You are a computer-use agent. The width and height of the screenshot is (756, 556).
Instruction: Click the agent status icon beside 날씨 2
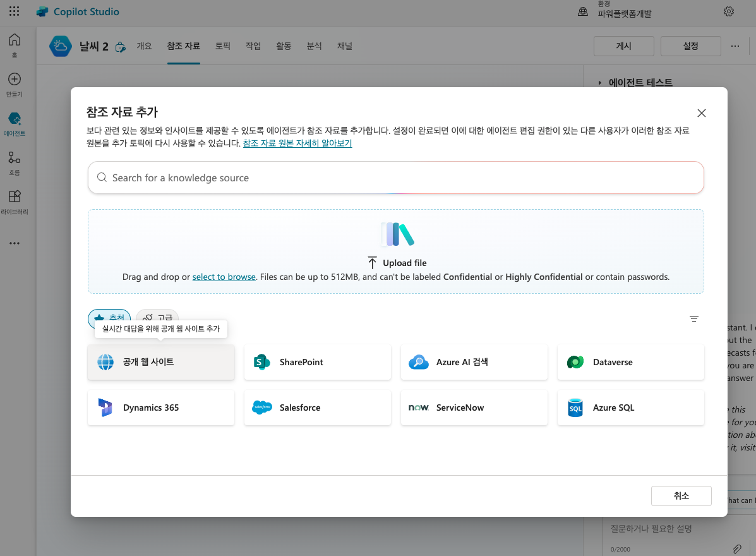click(120, 47)
